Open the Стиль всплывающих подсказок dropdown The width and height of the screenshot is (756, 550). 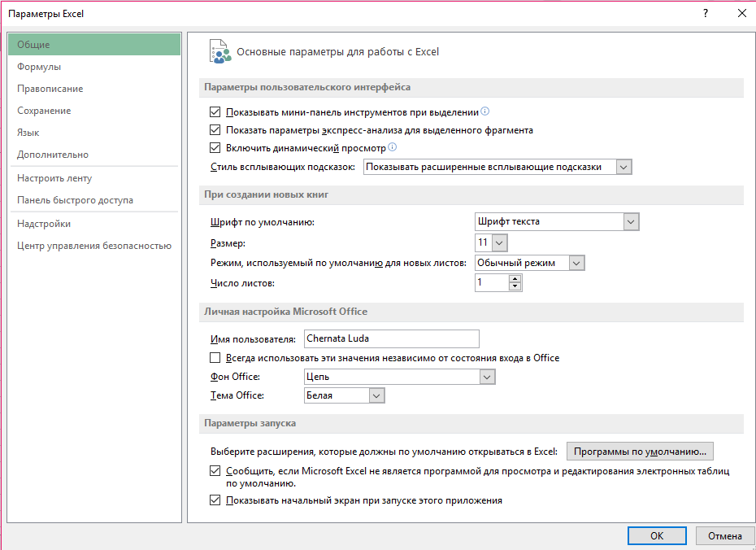click(x=623, y=167)
